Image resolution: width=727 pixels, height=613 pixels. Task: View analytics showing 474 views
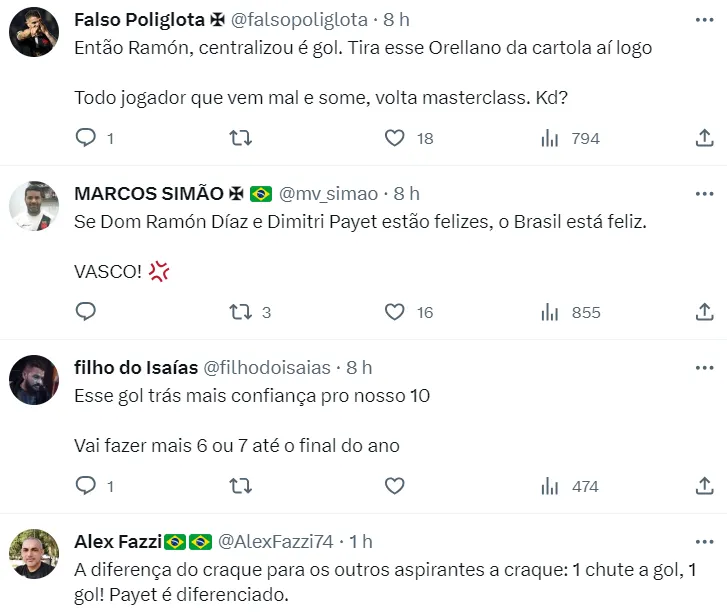pyautogui.click(x=570, y=486)
